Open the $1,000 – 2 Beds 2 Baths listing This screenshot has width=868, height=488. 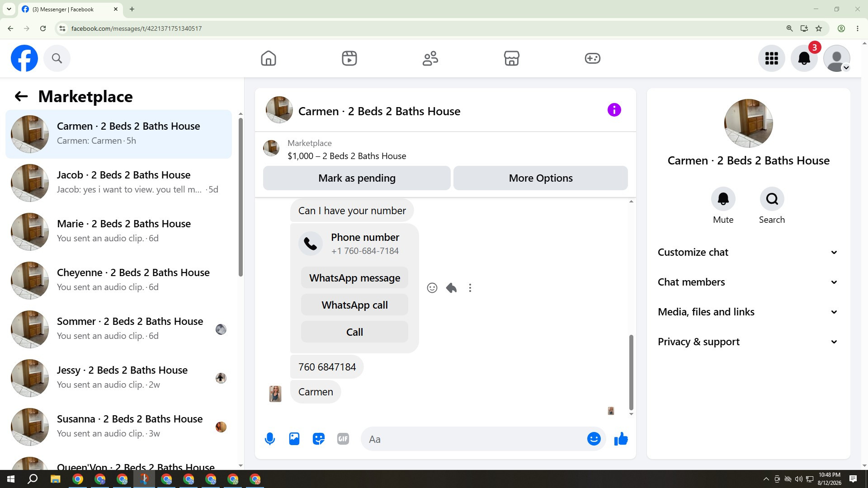[x=347, y=156]
